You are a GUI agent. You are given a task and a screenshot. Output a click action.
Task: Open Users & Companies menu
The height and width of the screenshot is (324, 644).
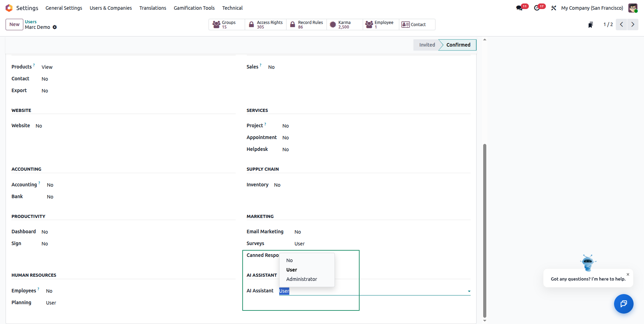[111, 8]
